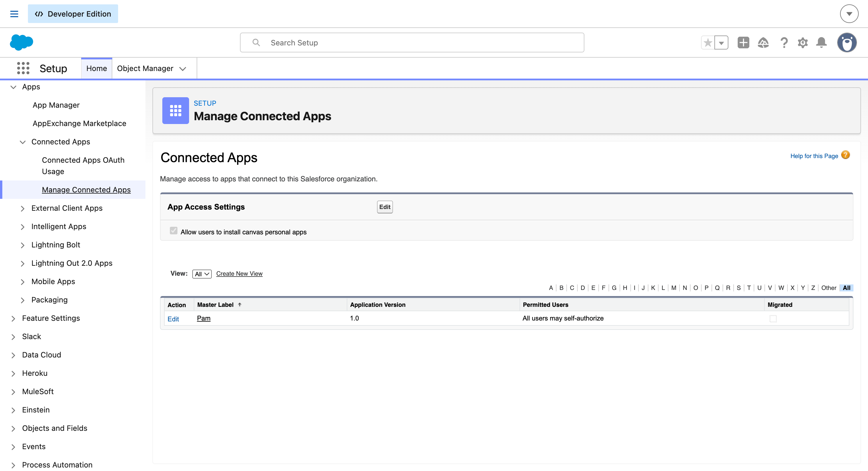
Task: Expand the Slack section
Action: 13,337
